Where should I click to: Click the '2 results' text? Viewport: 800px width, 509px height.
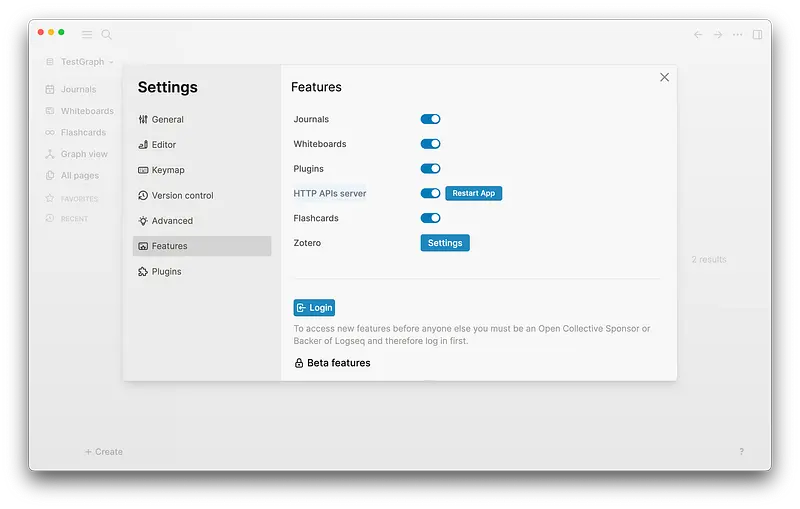pyautogui.click(x=709, y=259)
